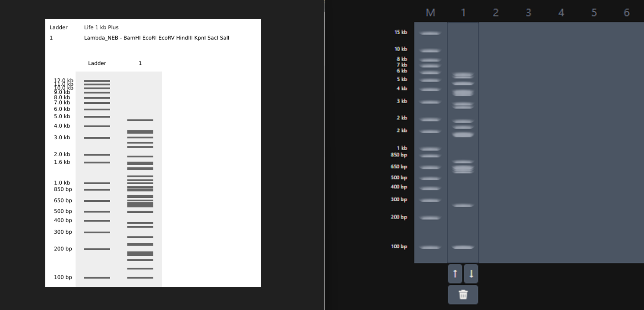Click the Ladder column label in gel image

click(97, 63)
